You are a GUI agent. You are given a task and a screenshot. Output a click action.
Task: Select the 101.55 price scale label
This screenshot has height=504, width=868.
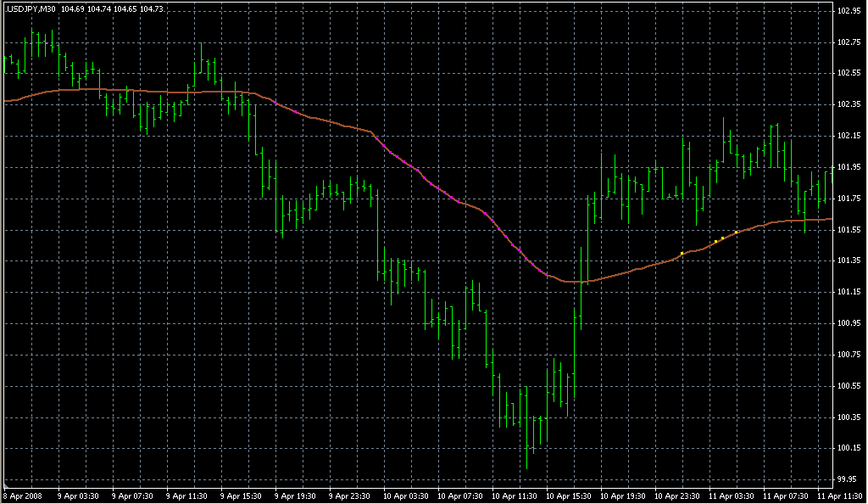(x=848, y=230)
